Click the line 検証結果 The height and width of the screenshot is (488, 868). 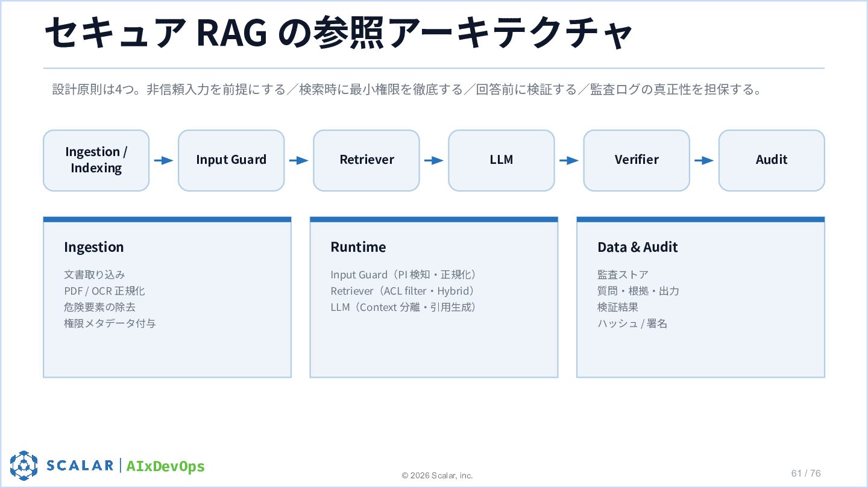618,307
